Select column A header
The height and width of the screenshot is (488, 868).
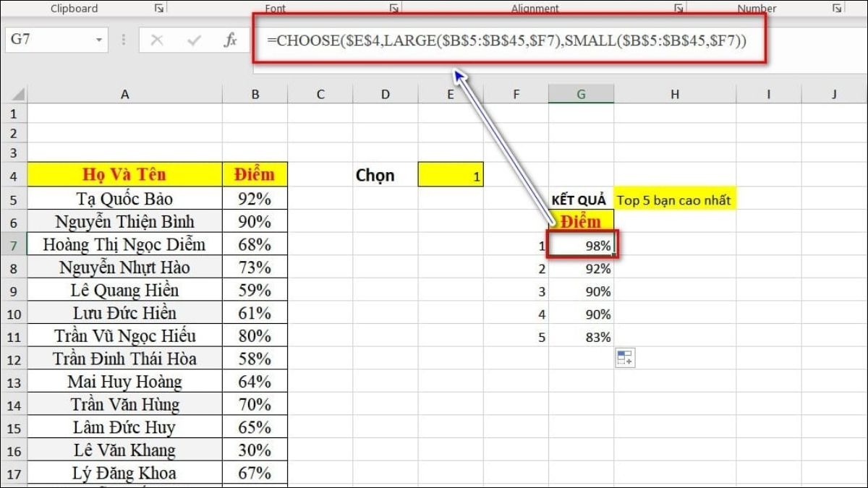[x=125, y=94]
